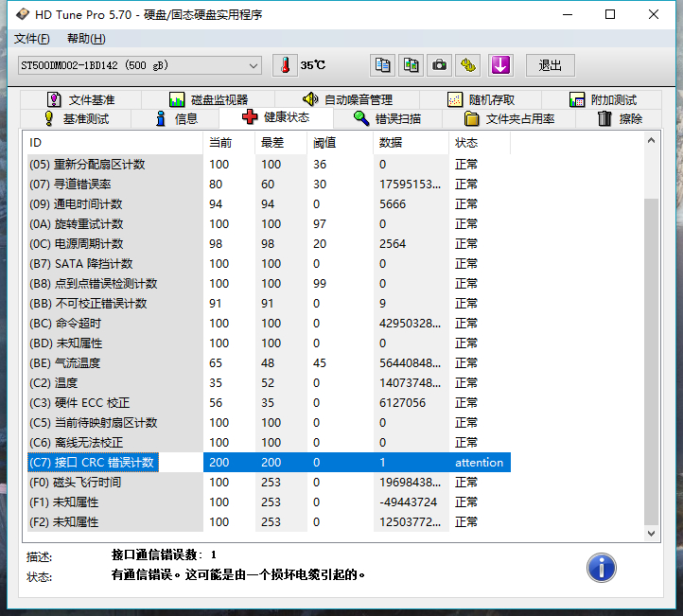
Task: Switch to the 信息 tab
Action: click(x=175, y=118)
